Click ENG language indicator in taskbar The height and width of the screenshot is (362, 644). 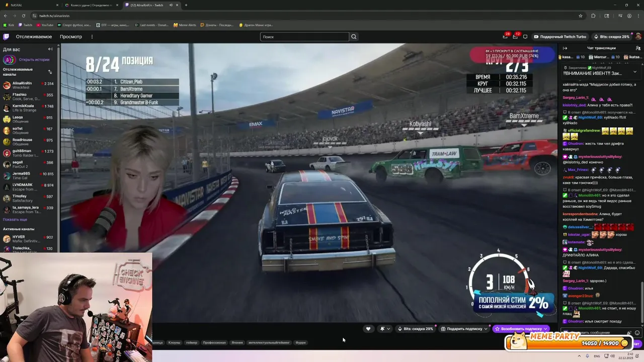tap(597, 356)
